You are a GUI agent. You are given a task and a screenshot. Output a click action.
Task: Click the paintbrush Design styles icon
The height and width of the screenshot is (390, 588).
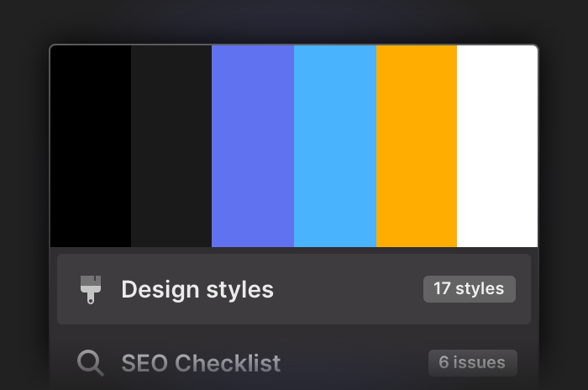[91, 289]
